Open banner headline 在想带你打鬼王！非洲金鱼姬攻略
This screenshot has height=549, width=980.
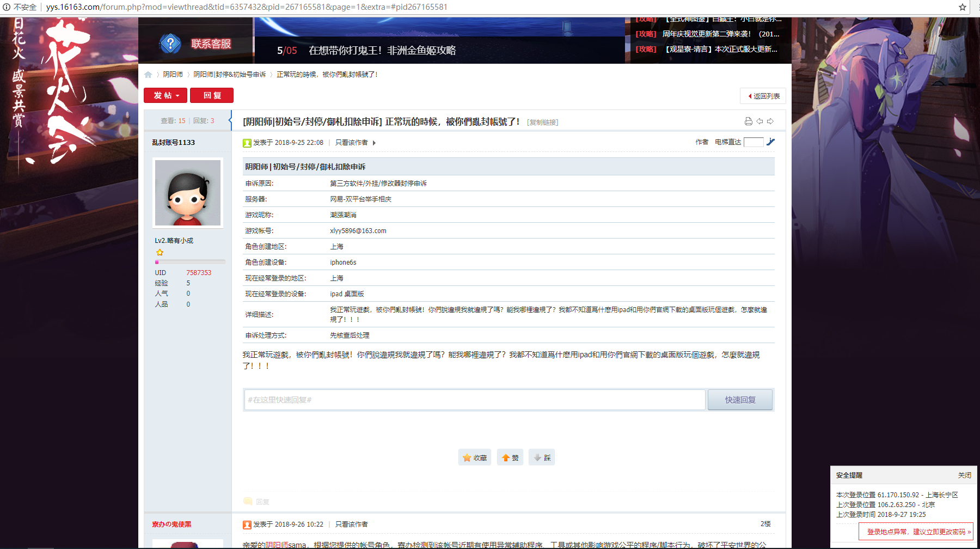382,51
